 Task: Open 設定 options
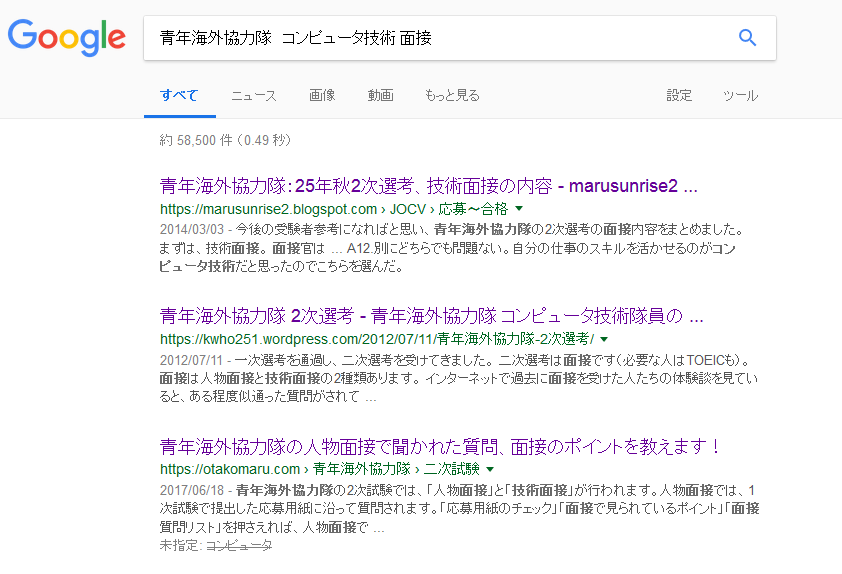[679, 96]
